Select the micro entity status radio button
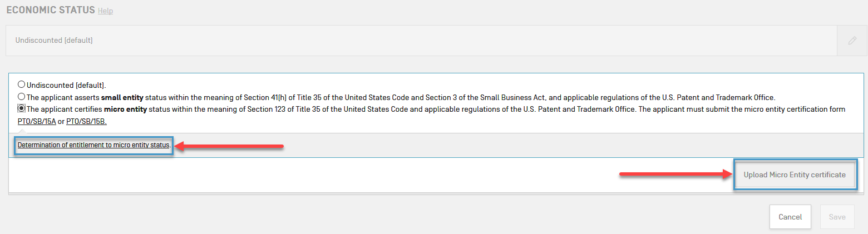868x234 pixels. click(x=22, y=109)
